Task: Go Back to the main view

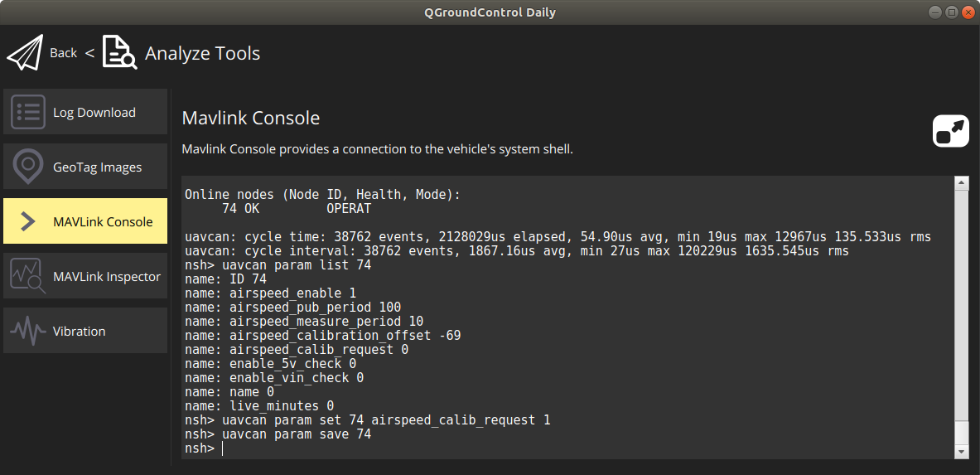Action: (x=63, y=52)
